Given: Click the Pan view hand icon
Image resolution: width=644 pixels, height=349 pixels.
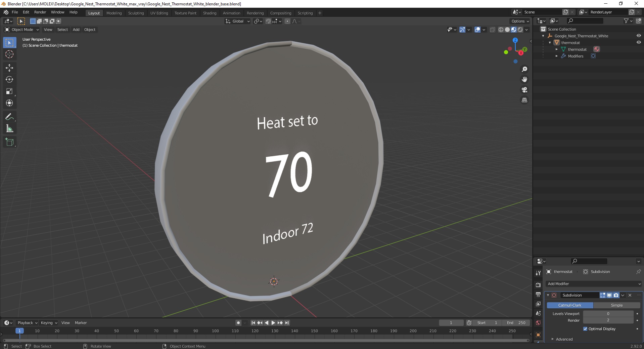Looking at the screenshot, I should coord(524,79).
